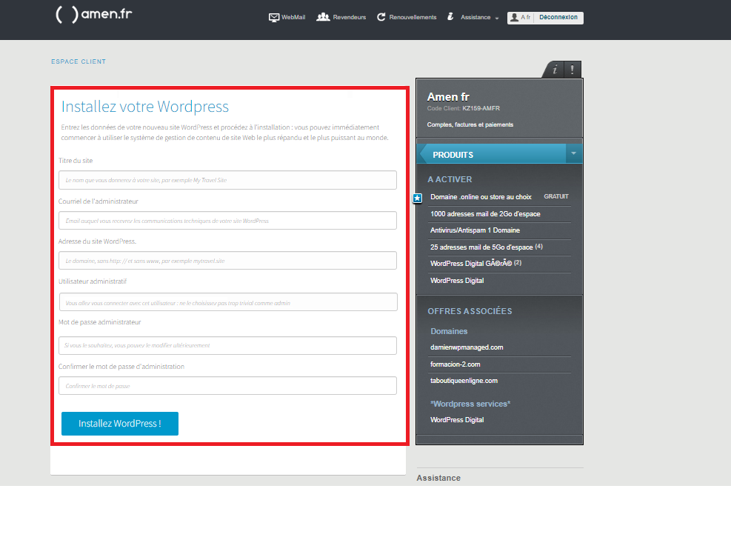The image size is (731, 560).
Task: Click the blue star icon beside Domaine .online
Action: coord(417,199)
